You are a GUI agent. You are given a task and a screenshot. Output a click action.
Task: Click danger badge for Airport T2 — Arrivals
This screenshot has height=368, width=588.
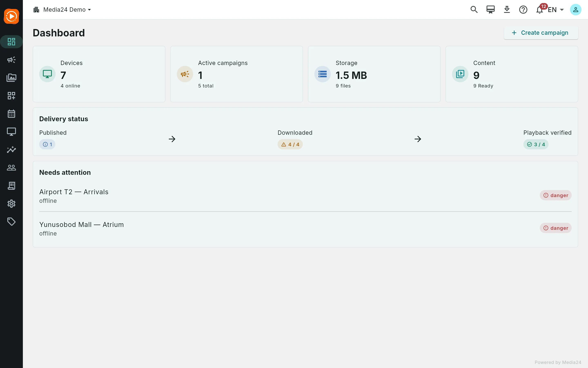pyautogui.click(x=556, y=195)
